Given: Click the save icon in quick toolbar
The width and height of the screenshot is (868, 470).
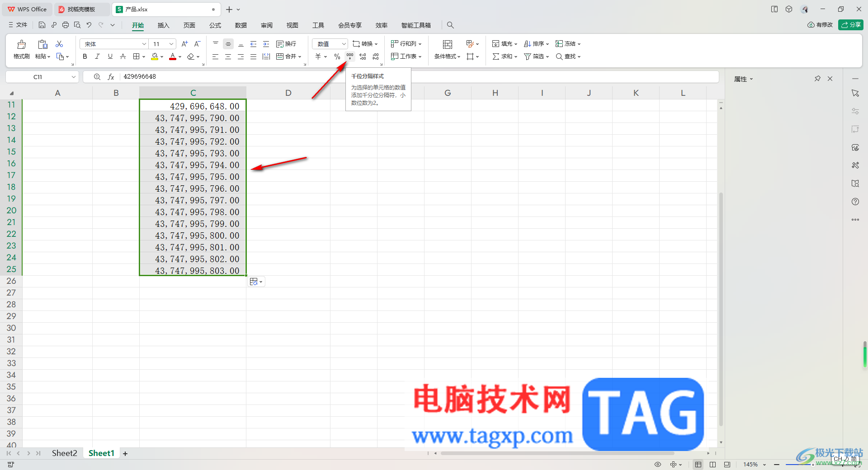Looking at the screenshot, I should click(42, 25).
